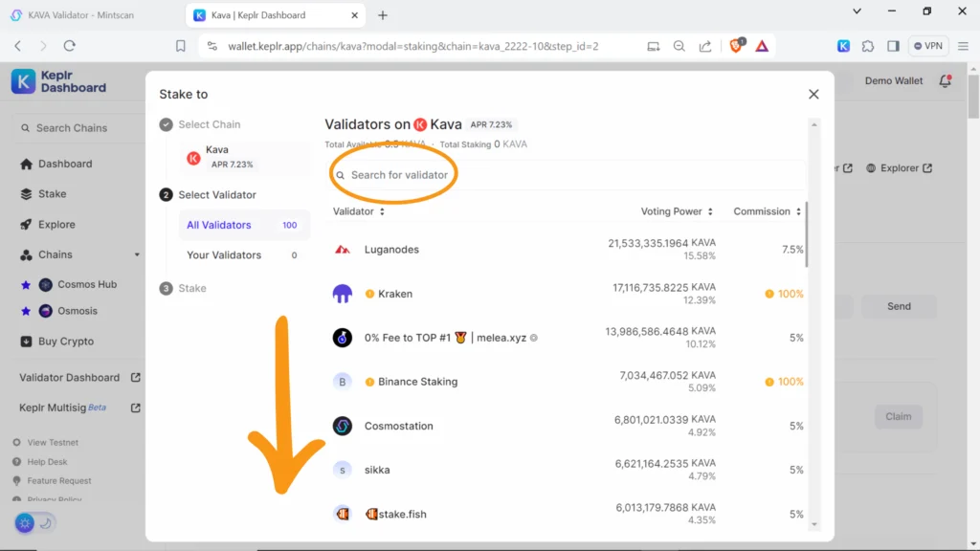Click the Brave Shields icon

click(736, 45)
